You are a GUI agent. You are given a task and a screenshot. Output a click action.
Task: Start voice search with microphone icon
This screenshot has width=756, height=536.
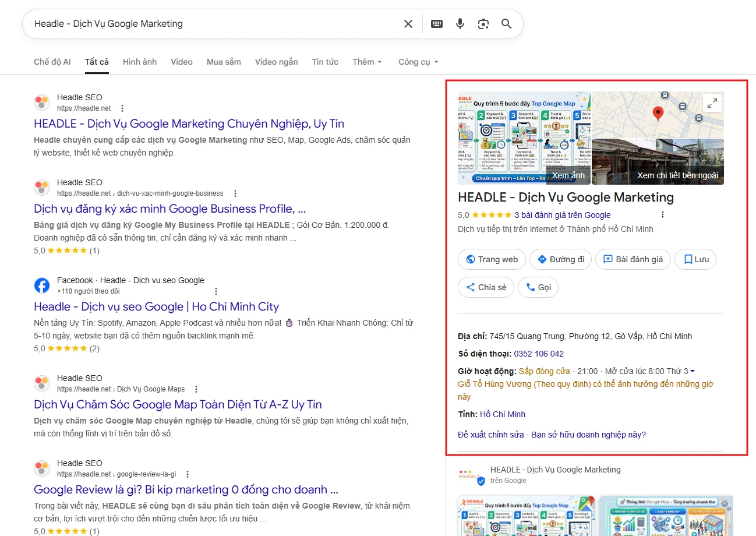(x=460, y=24)
